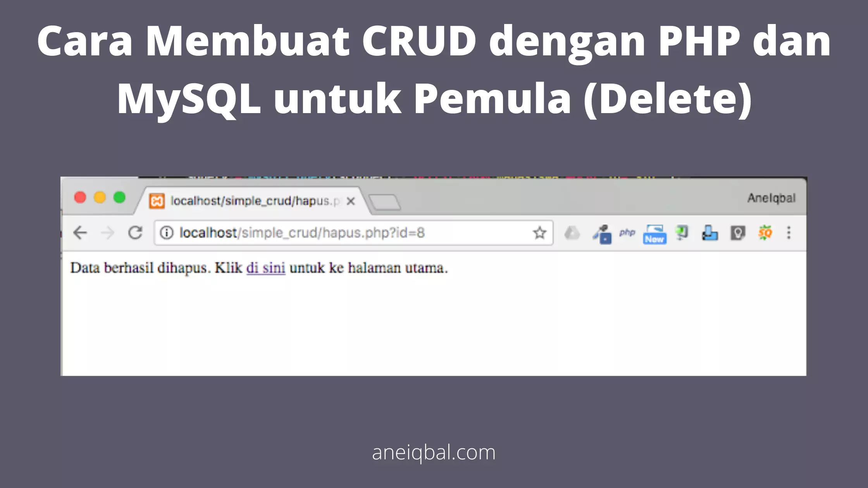This screenshot has height=488, width=868.
Task: Click the 'di sini' hyperlink on the page
Action: tap(265, 268)
